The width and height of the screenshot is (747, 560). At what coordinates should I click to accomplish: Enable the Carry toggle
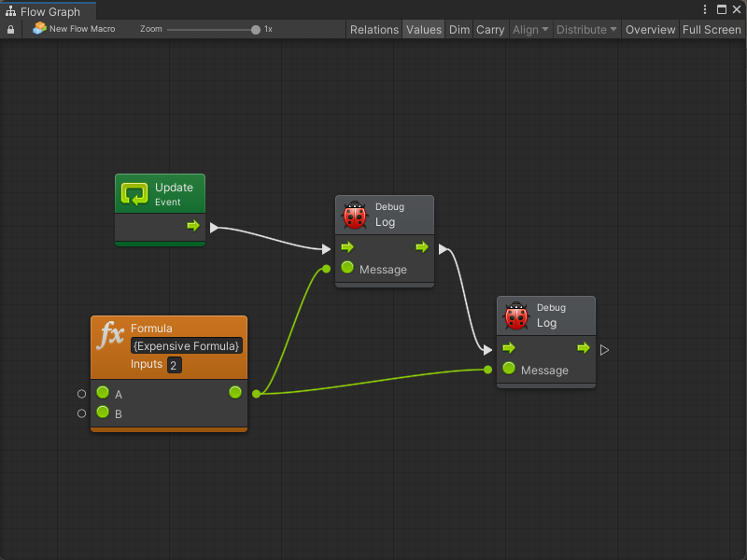(490, 30)
